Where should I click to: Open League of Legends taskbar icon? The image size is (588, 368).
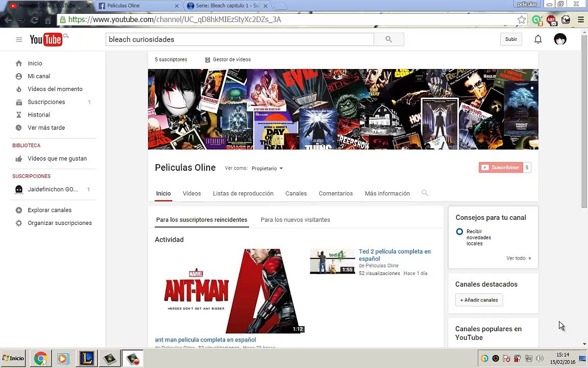point(87,358)
